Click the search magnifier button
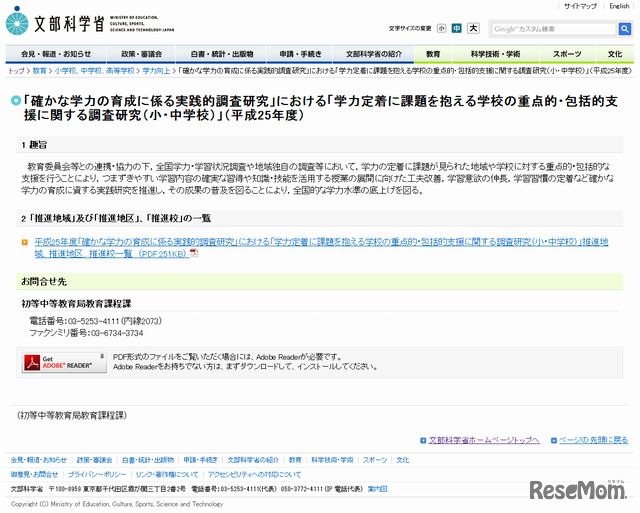Viewport: 640px width, 513px height. tap(624, 29)
